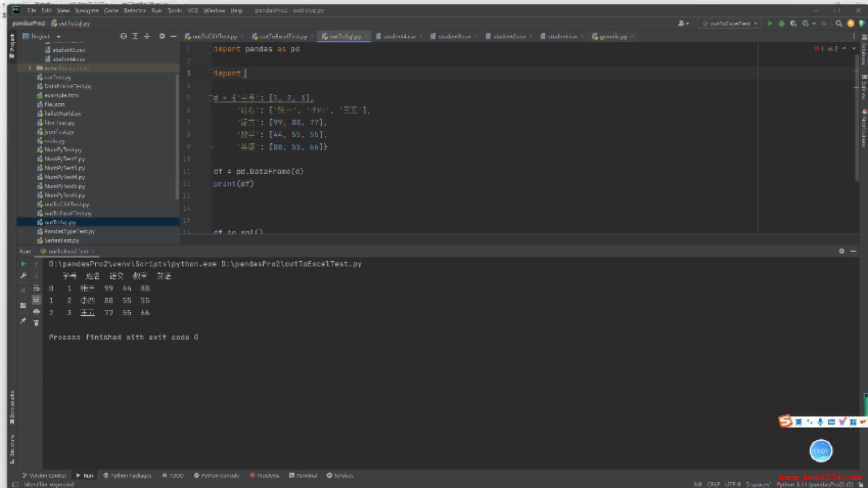Screen dimensions: 868x488
Task: Open Python Console tool window
Action: coord(217,475)
